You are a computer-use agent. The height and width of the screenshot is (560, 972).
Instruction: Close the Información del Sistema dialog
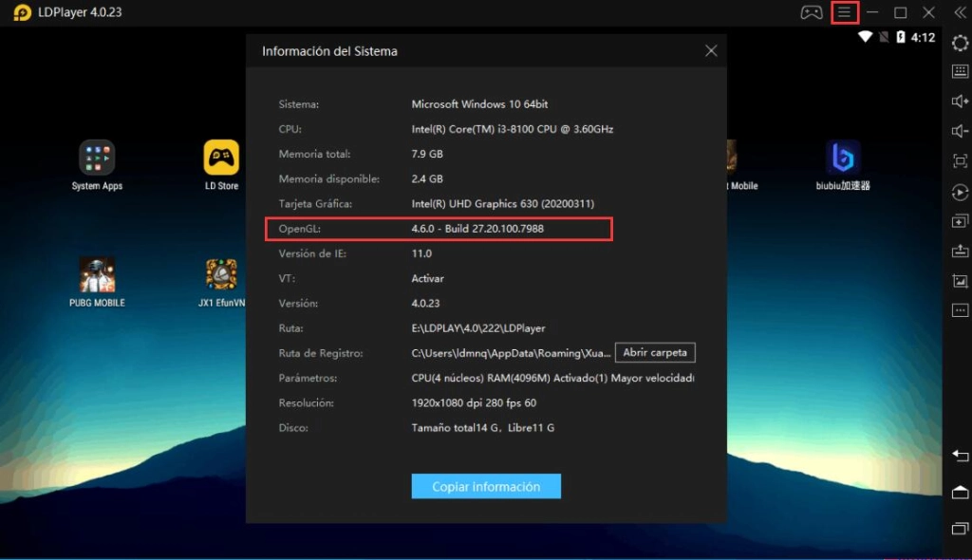tap(711, 51)
